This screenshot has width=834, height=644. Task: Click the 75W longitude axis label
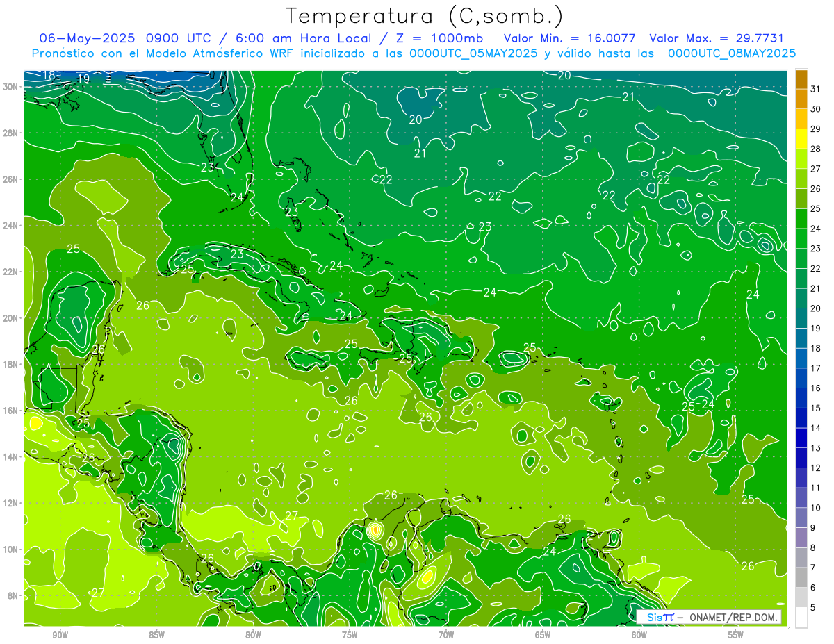pos(350,635)
